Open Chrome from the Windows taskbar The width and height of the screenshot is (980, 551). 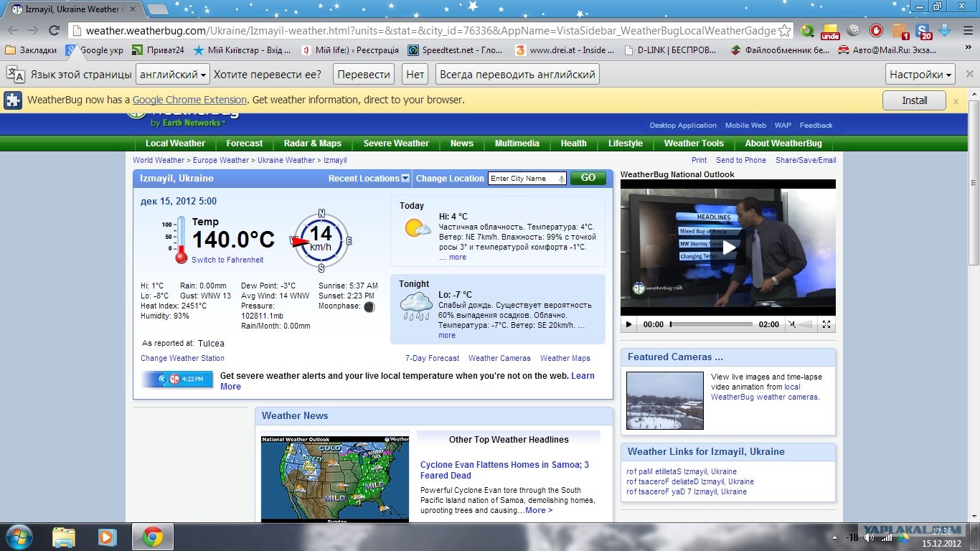(152, 537)
